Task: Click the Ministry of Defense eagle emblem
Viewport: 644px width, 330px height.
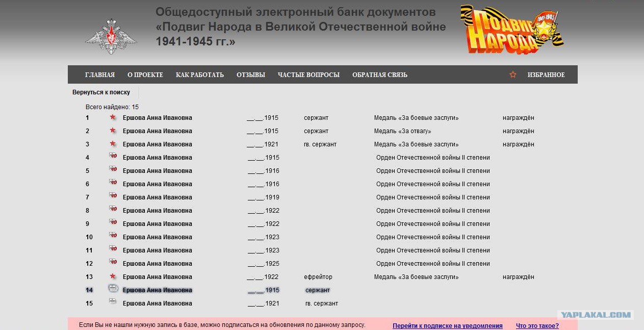Action: coord(111,36)
